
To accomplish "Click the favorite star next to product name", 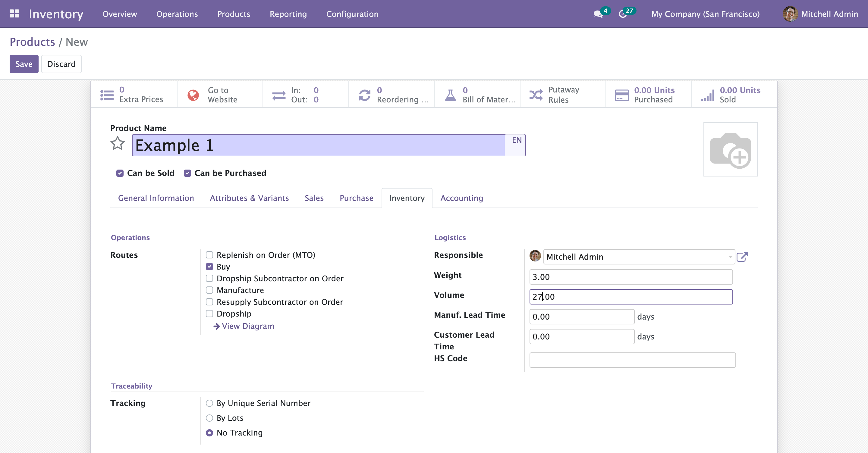I will pyautogui.click(x=117, y=144).
